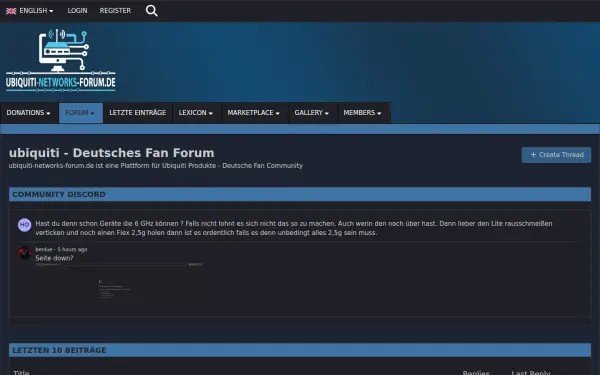Expand the Lexicon menu
Viewport: 600px width, 375px height.
coord(196,113)
